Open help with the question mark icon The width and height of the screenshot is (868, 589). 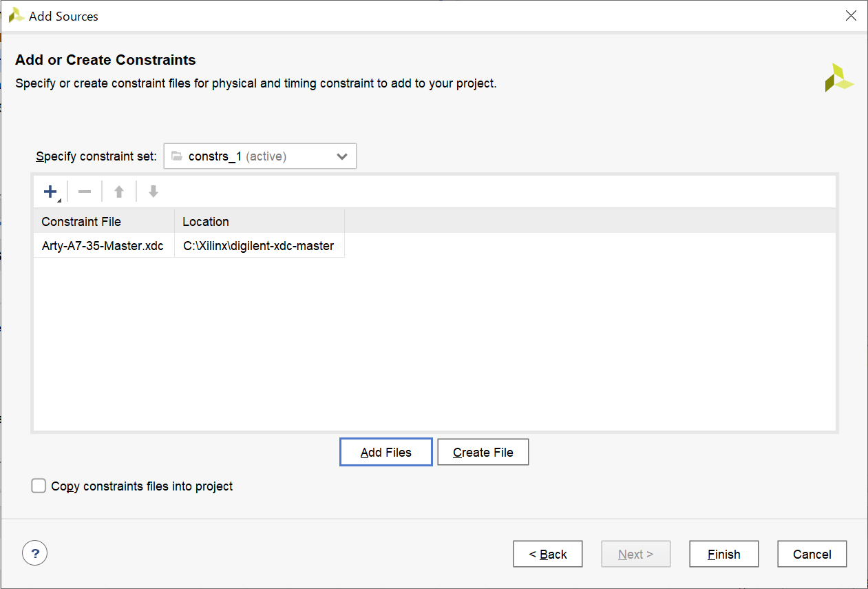(x=35, y=552)
